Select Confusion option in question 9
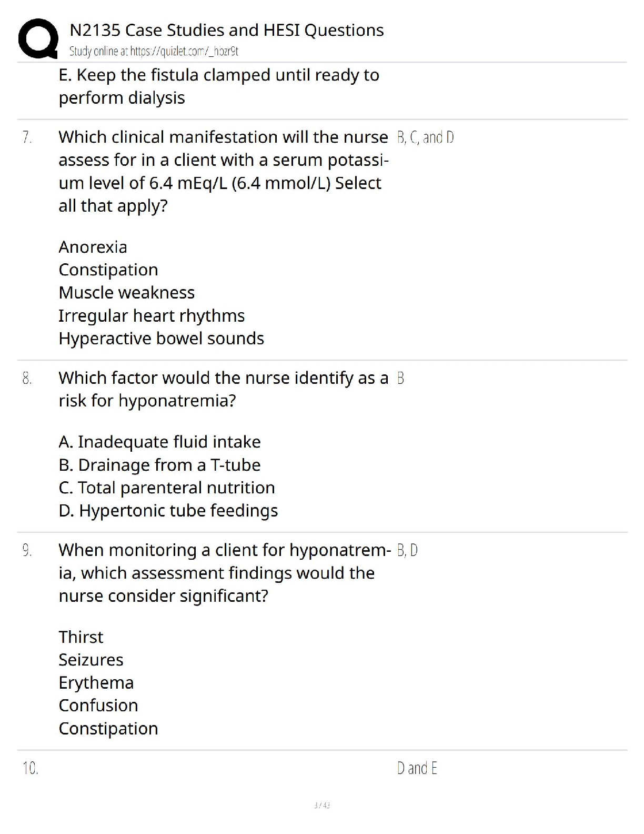 (x=98, y=706)
